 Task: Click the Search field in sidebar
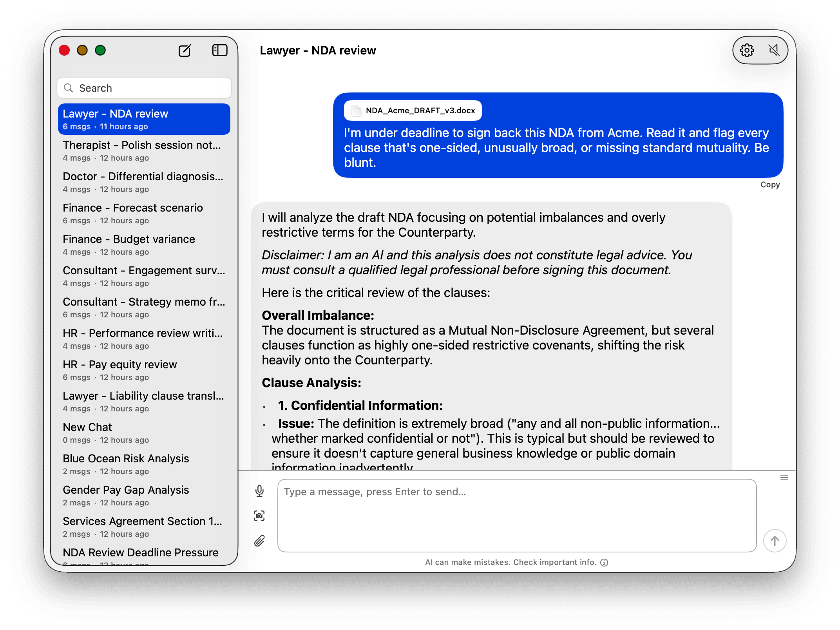coord(144,88)
